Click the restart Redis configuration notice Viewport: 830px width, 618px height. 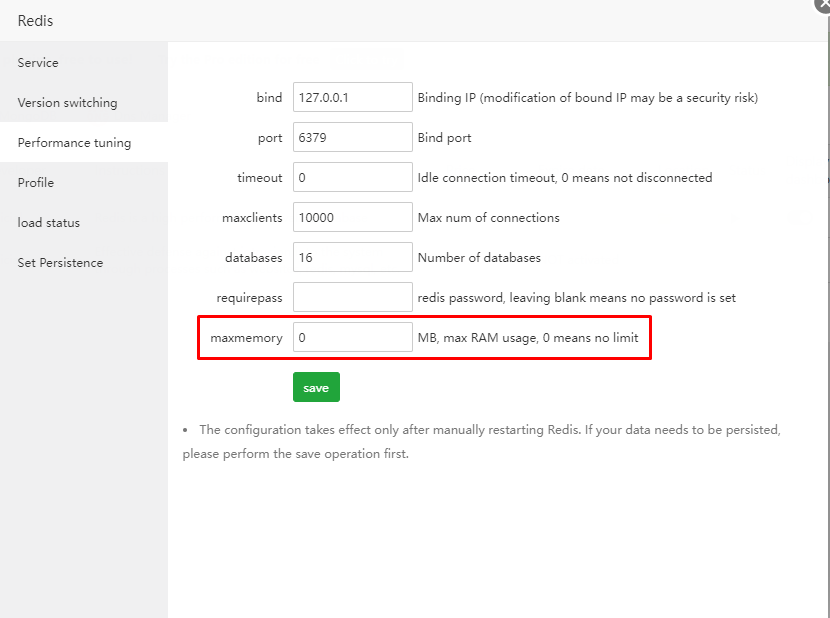click(481, 441)
